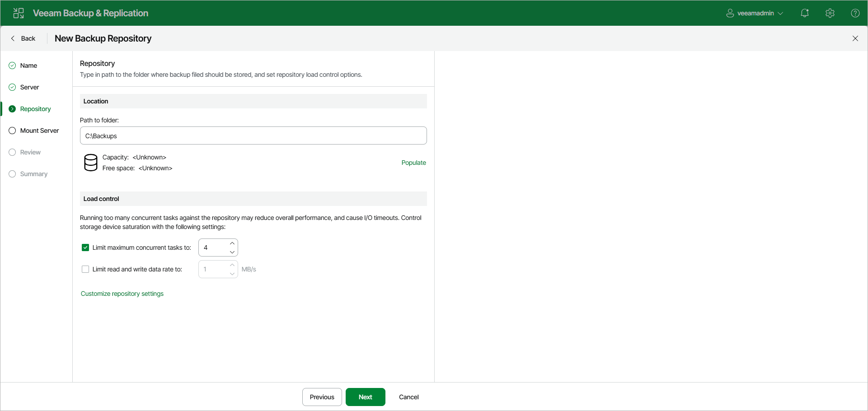Screen dimensions: 868x411
Task: Click the Server step checkmark icon
Action: click(12, 87)
